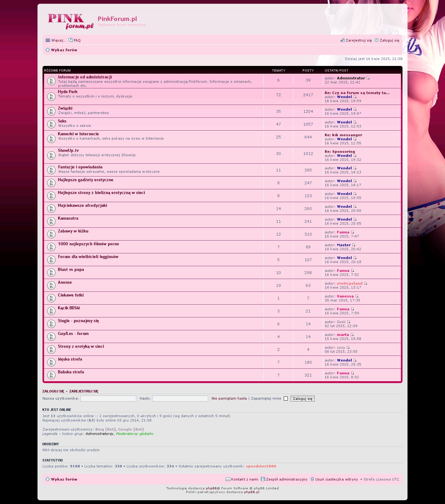View profile of author Vanessa
This screenshot has height=504, width=445.
click(x=345, y=296)
